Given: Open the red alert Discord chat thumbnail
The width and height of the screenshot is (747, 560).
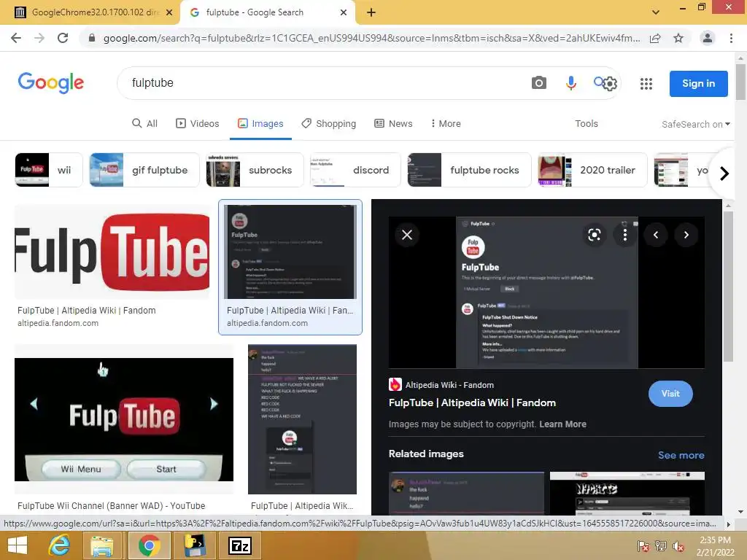Looking at the screenshot, I should point(302,419).
